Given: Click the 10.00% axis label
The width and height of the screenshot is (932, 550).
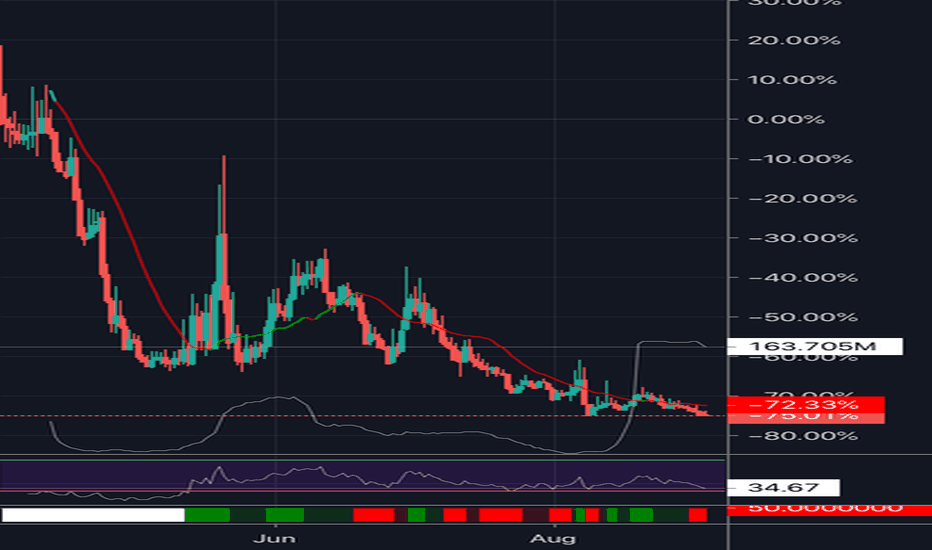Looking at the screenshot, I should 792,80.
